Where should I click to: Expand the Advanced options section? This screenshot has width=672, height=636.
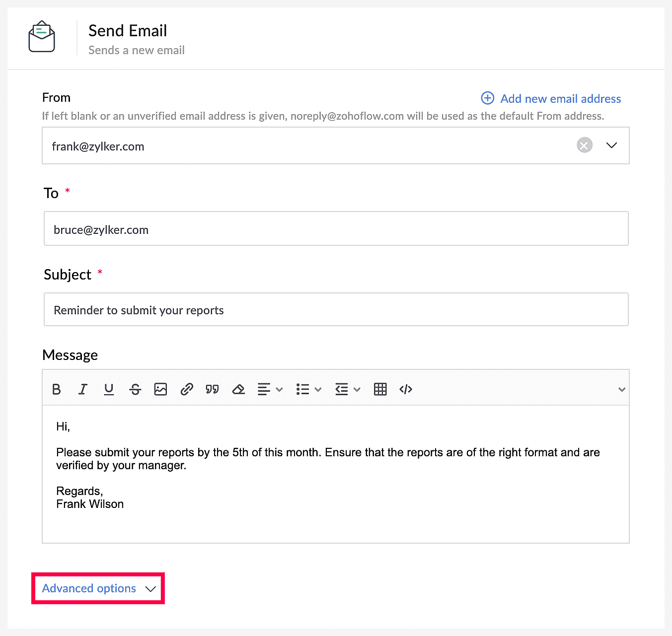[x=98, y=588]
